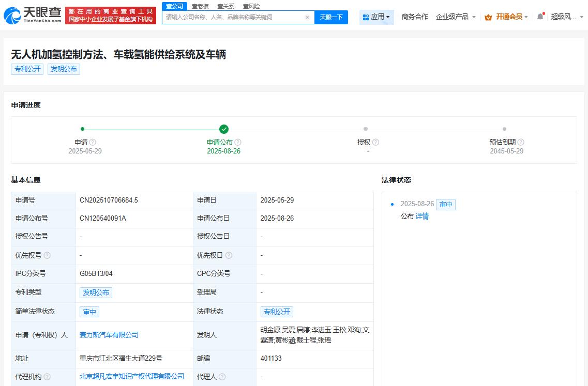This screenshot has width=588, height=386.
Task: Click the red promotional banner
Action: [x=110, y=16]
